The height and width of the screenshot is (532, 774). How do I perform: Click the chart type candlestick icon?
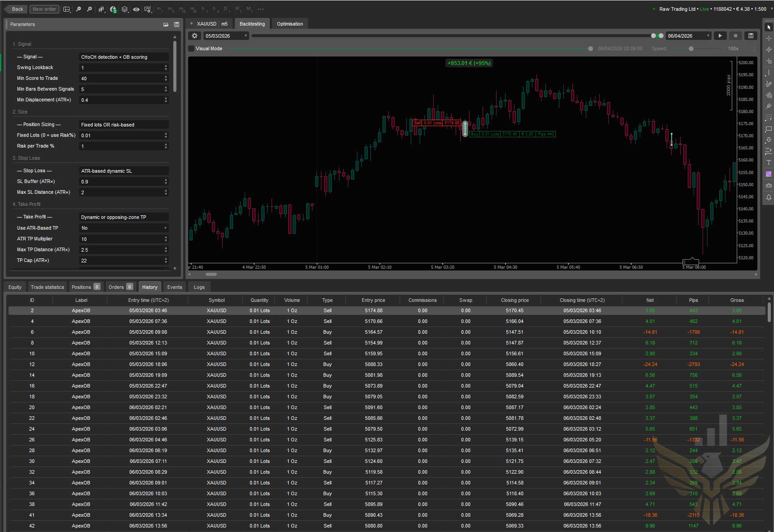click(x=101, y=9)
